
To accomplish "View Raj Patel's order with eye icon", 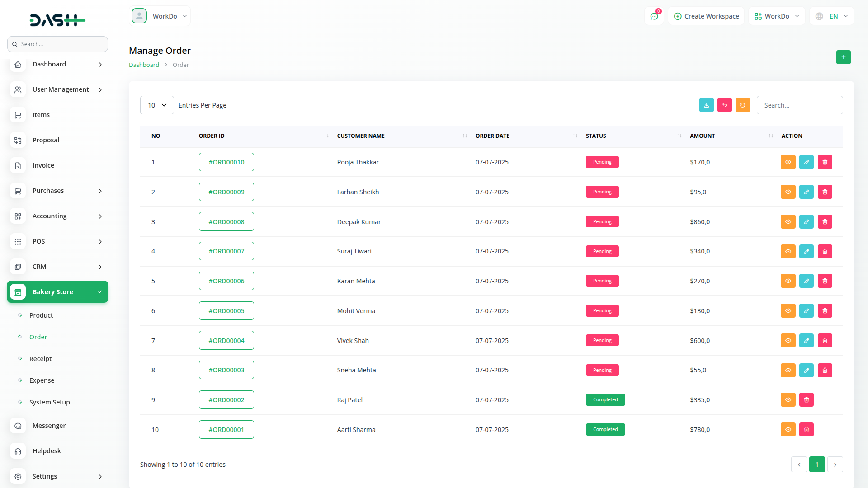I will [788, 400].
